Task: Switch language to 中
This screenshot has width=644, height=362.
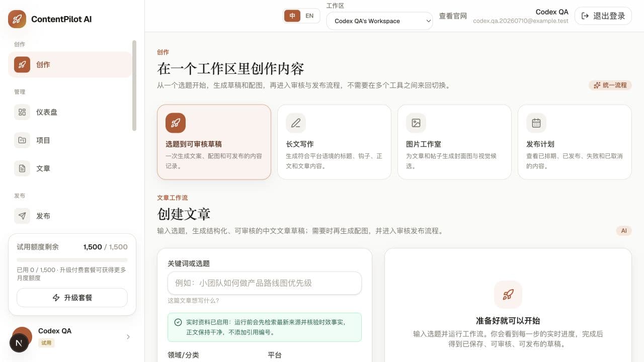Action: [293, 16]
